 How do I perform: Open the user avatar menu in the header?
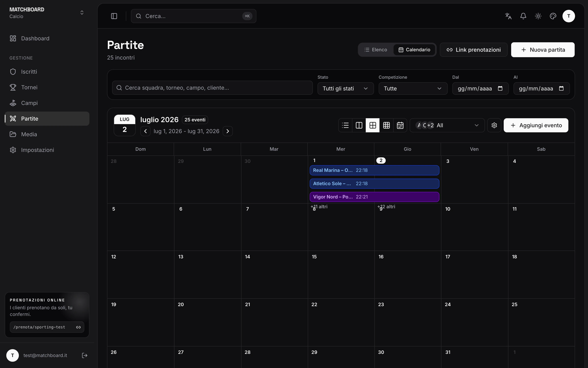[x=568, y=16]
